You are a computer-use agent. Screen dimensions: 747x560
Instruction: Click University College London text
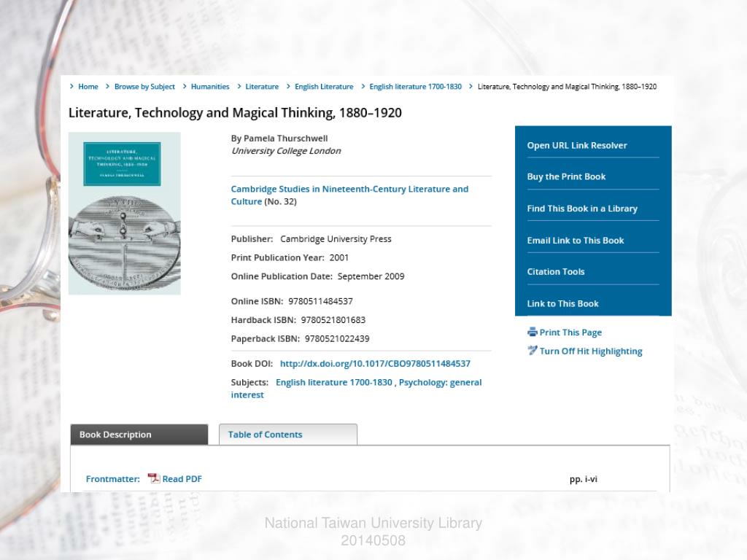[286, 151]
